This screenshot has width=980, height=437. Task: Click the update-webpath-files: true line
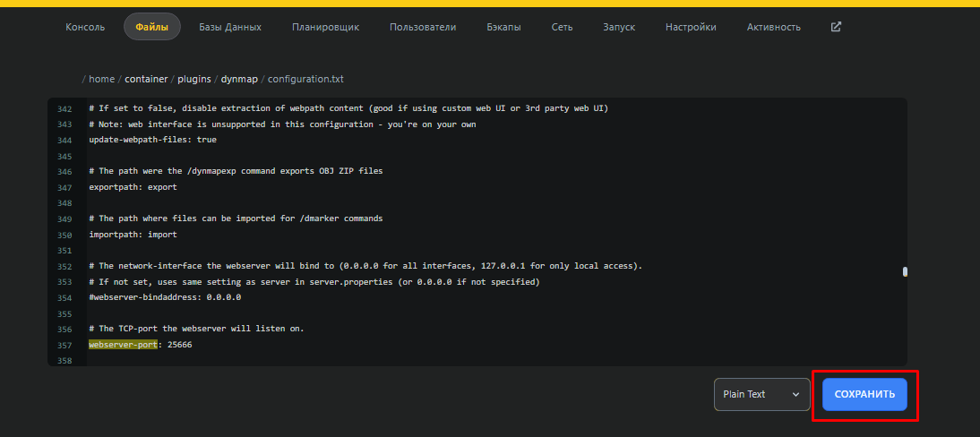click(x=152, y=140)
